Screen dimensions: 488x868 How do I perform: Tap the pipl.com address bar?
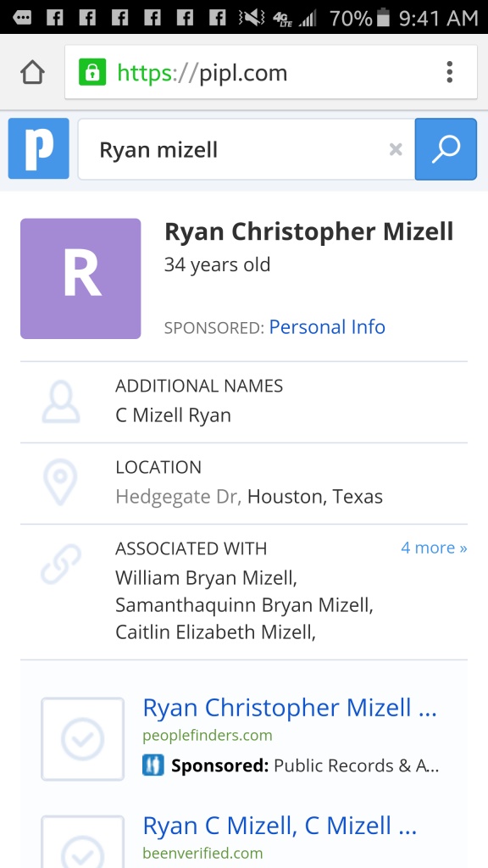pyautogui.click(x=271, y=73)
